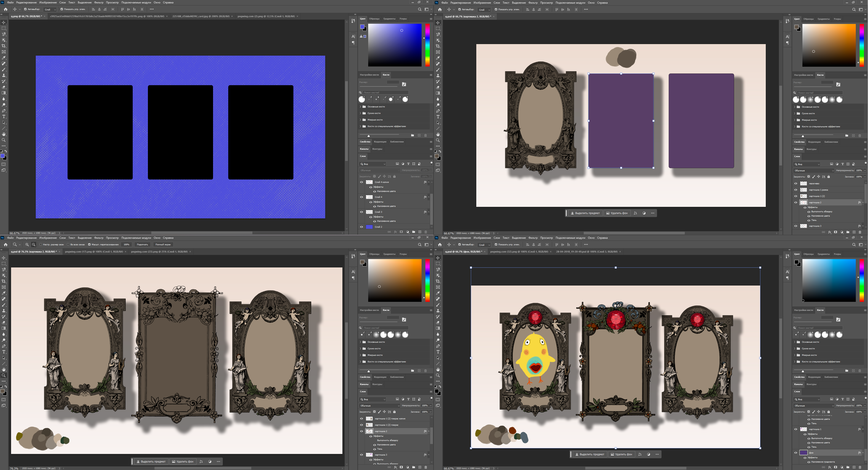Select Hand tool in the yellow-chick window toolbar
This screenshot has height=470, width=868.
(438, 370)
